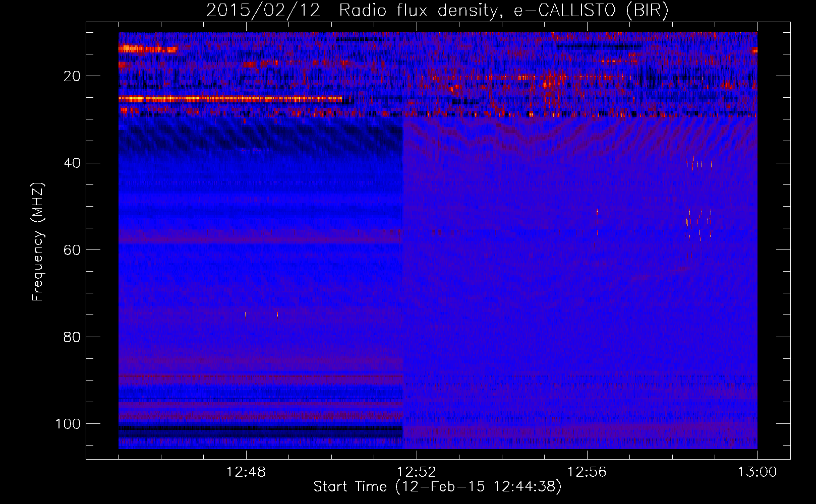Select the 12:52 time tick label
816x504 pixels.
point(417,472)
